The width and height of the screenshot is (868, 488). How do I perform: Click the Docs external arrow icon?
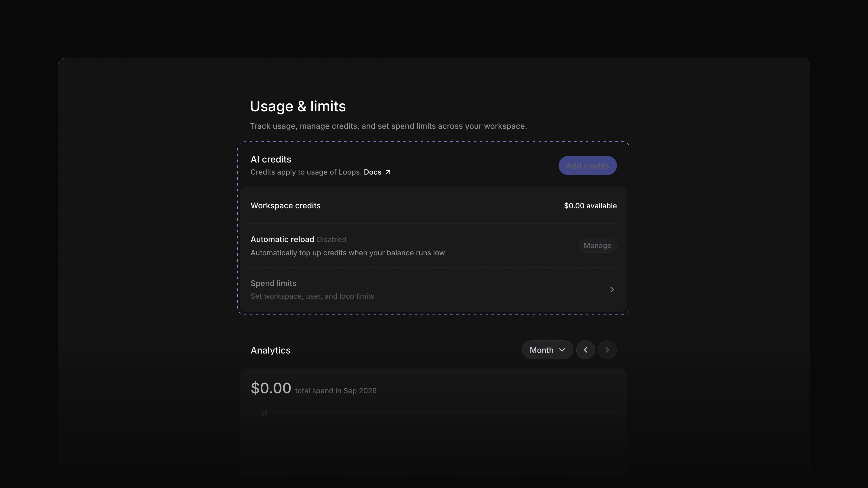(388, 172)
